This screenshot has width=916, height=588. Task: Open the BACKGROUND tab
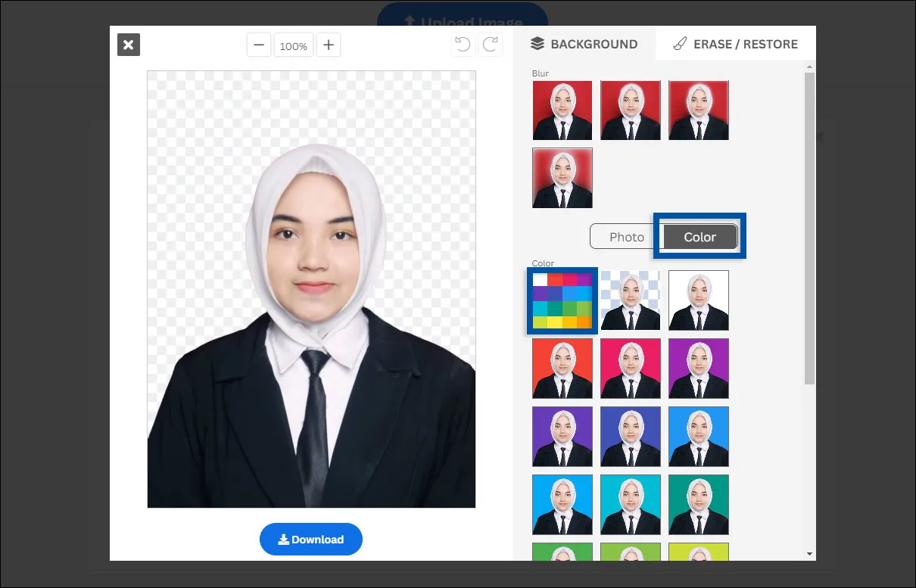(x=584, y=44)
